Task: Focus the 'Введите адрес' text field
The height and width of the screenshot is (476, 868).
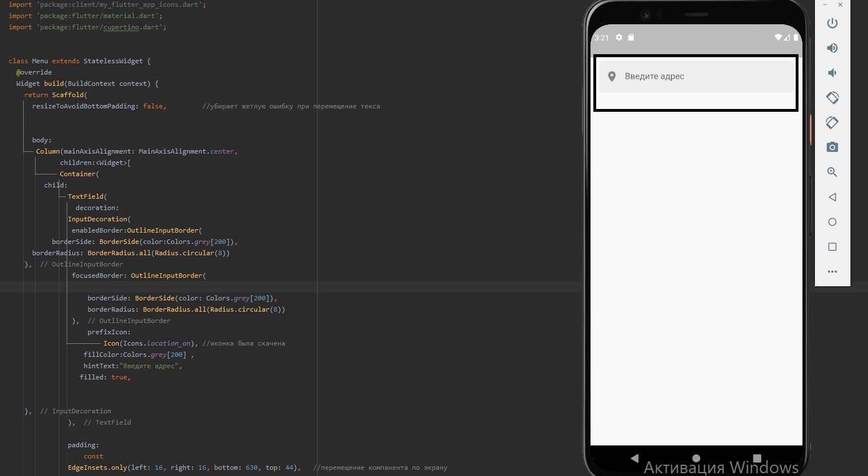Action: (696, 76)
